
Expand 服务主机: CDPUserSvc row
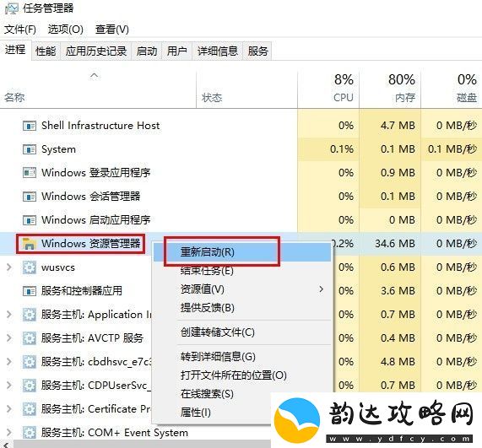(9, 386)
